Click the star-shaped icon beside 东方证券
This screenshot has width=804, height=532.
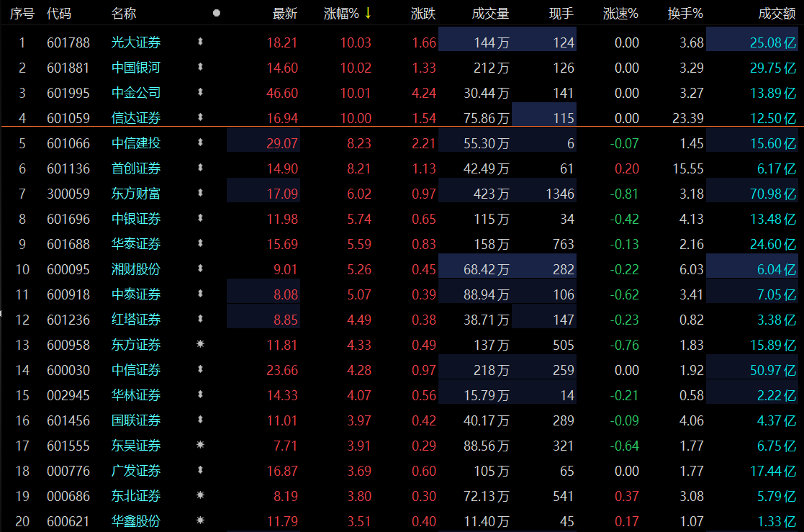(200, 345)
